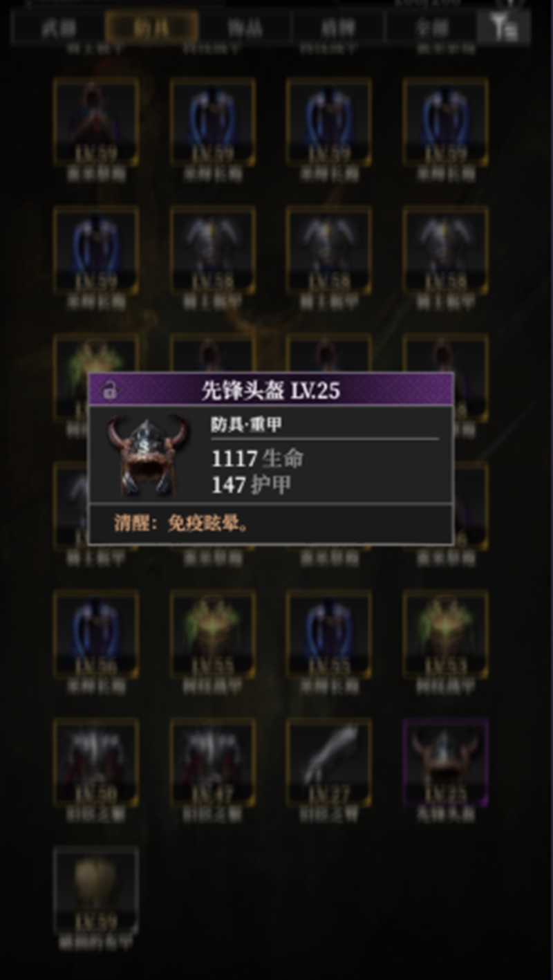
Task: Open the filter sort menu icon
Action: point(505,28)
